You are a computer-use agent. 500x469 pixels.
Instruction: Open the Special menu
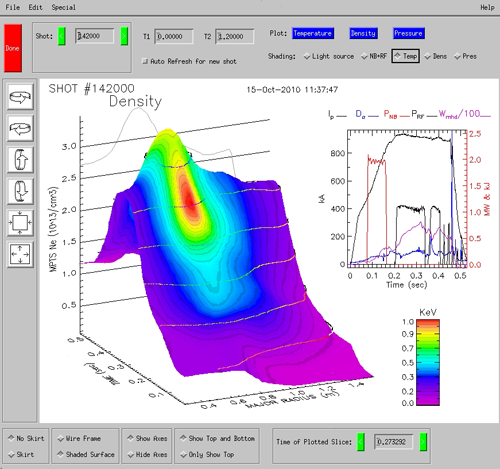pyautogui.click(x=63, y=7)
